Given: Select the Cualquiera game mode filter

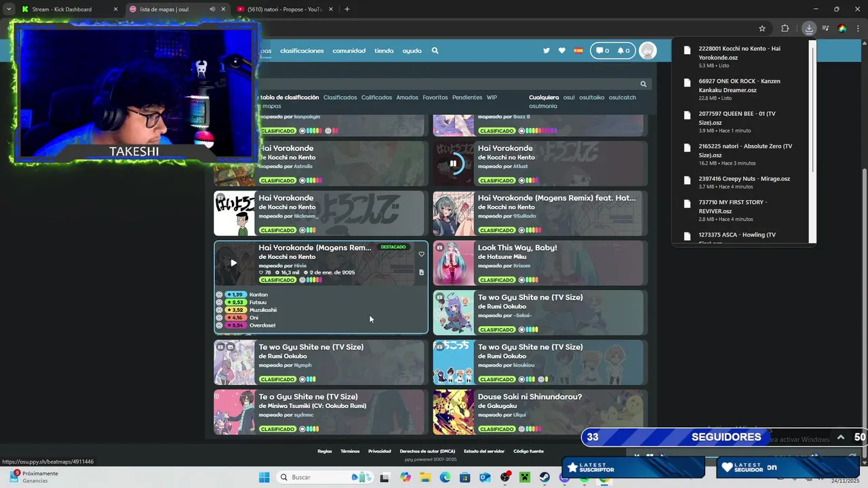Looking at the screenshot, I should [x=544, y=98].
